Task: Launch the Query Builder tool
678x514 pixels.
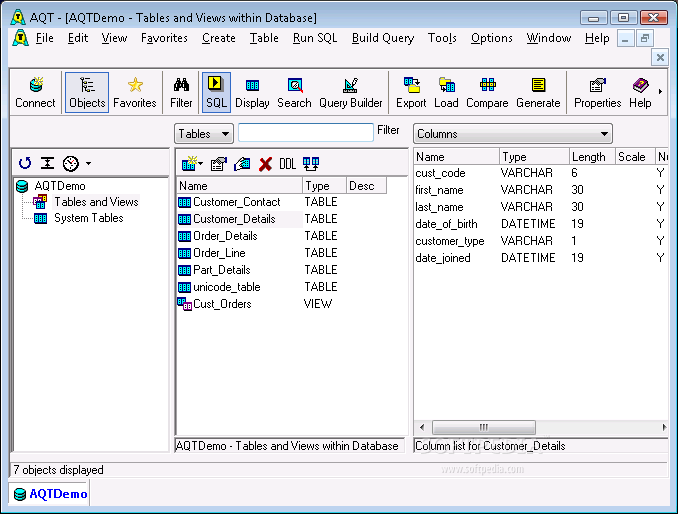Action: click(351, 93)
